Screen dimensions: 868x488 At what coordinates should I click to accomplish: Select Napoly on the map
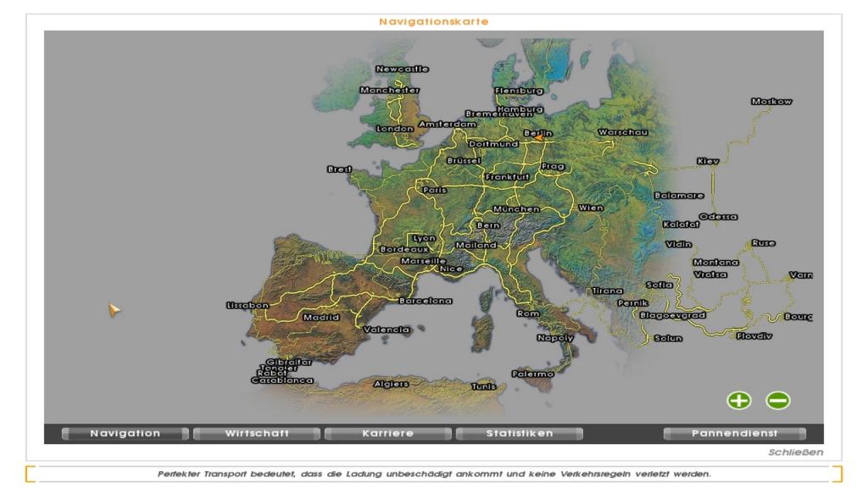tap(555, 338)
